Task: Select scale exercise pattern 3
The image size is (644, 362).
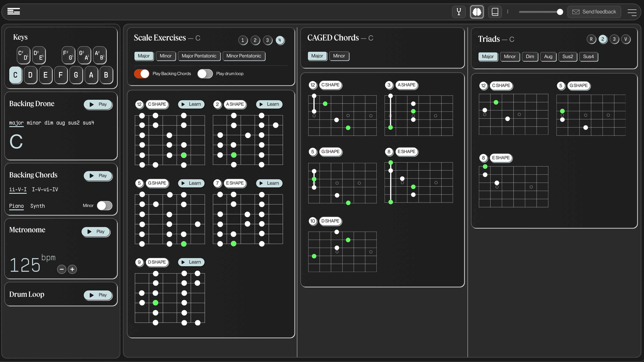Action: coord(268,40)
